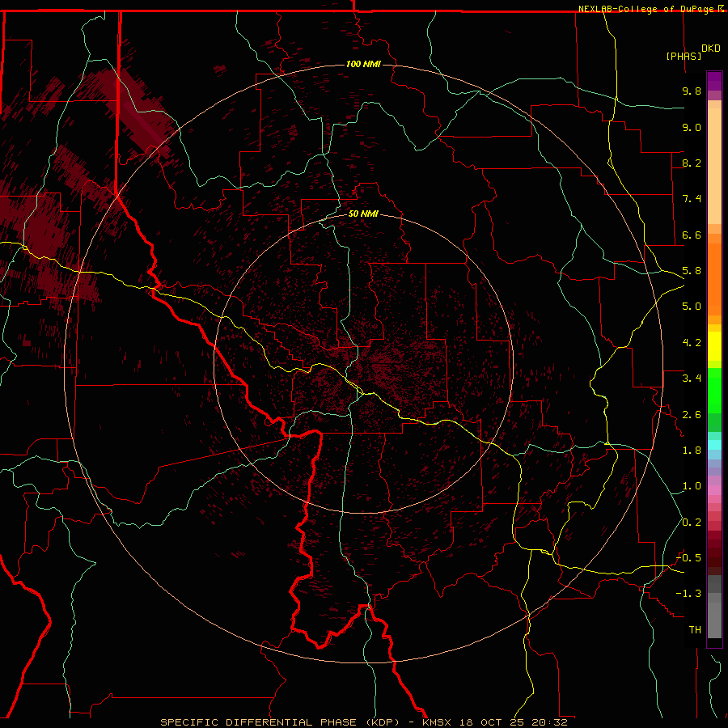Click the Specific Differential Phase (KDP) caption
Image resolution: width=728 pixels, height=728 pixels.
click(x=280, y=722)
